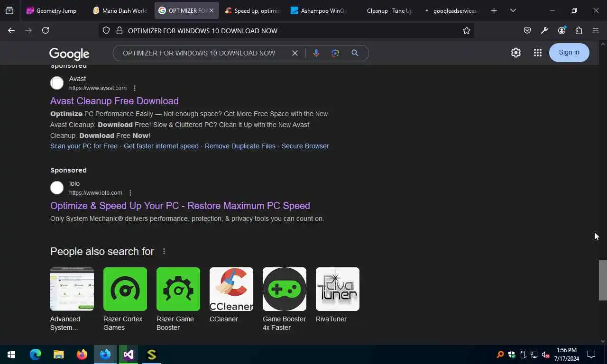The height and width of the screenshot is (364, 607).
Task: Switch to the Cleanup | Tune Up tab
Action: (384, 10)
